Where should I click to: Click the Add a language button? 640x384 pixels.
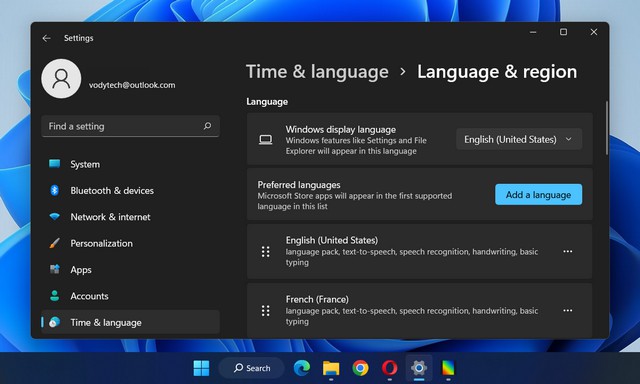[x=538, y=195]
